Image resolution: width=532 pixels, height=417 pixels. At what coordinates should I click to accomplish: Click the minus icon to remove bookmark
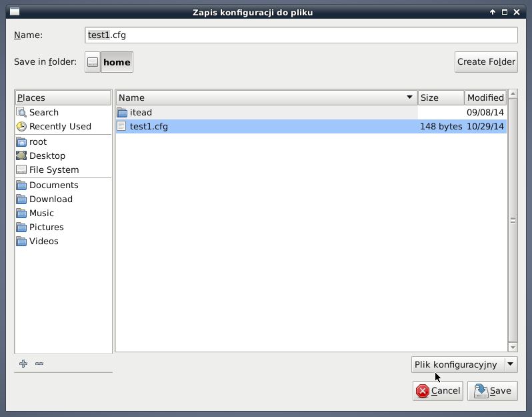tap(39, 364)
